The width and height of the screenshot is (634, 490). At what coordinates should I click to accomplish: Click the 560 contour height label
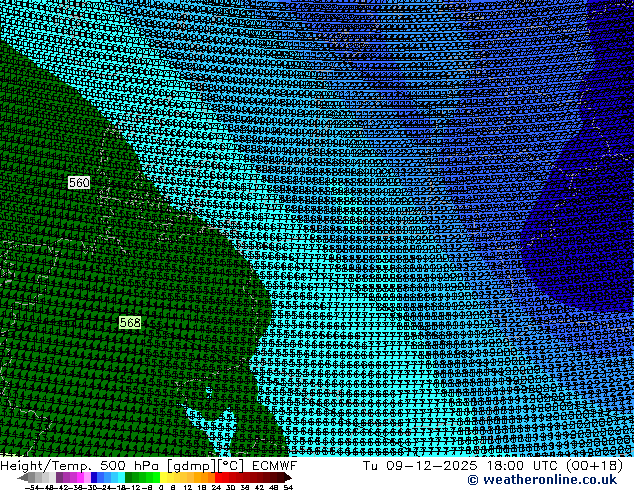[79, 183]
